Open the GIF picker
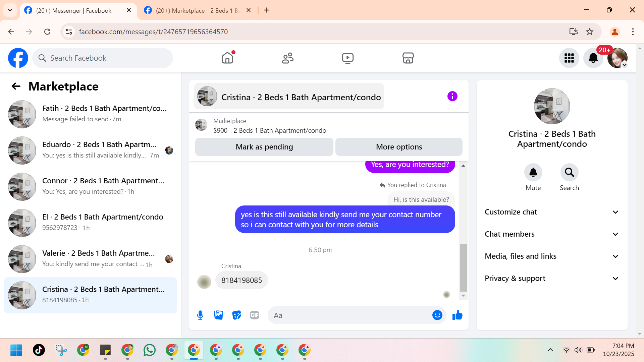This screenshot has height=362, width=644. point(255,315)
